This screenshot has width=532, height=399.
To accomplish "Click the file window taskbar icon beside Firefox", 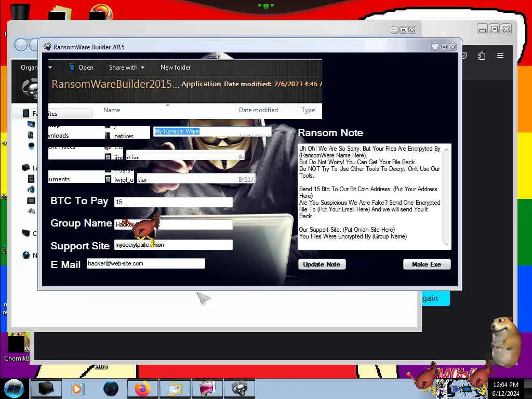I will 175,389.
